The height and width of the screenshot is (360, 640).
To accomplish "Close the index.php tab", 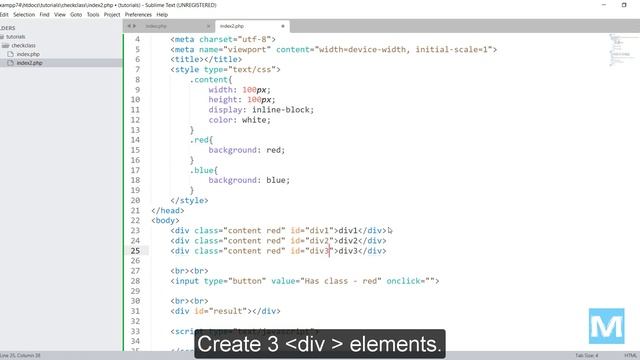I will [x=209, y=26].
